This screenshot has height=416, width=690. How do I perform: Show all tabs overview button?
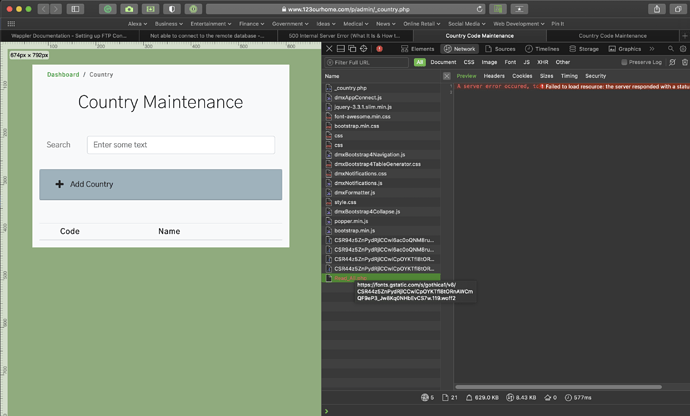(x=678, y=9)
